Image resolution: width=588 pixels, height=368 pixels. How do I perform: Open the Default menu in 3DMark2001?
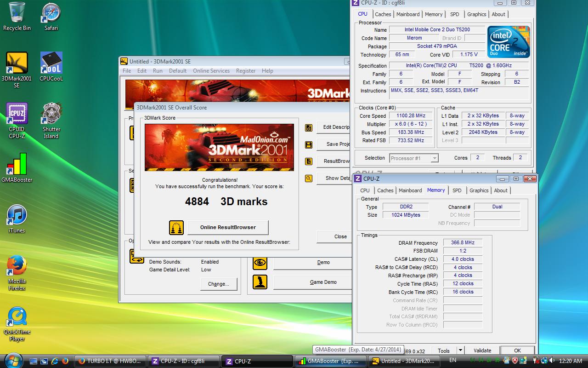[x=178, y=71]
